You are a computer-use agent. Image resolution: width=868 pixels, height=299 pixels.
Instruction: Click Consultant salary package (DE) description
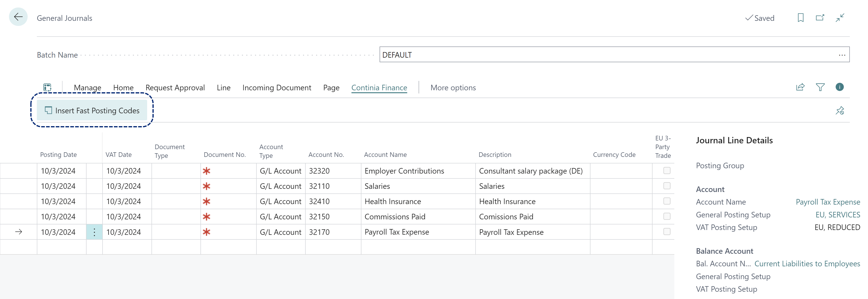coord(532,171)
